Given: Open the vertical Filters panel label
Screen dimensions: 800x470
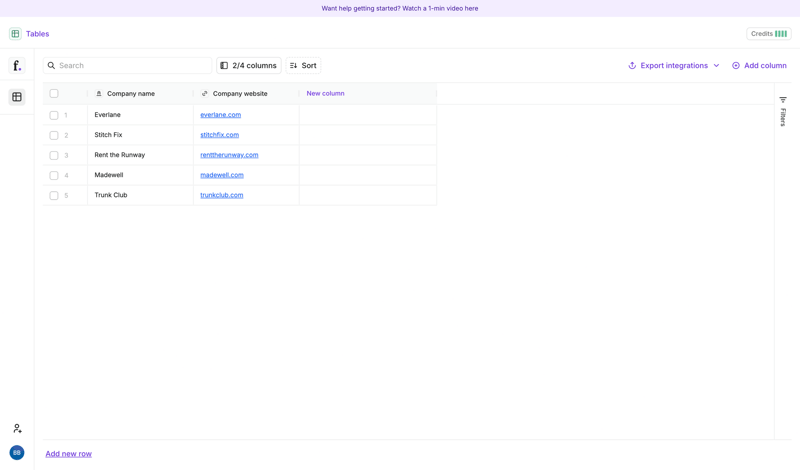Looking at the screenshot, I should [783, 117].
